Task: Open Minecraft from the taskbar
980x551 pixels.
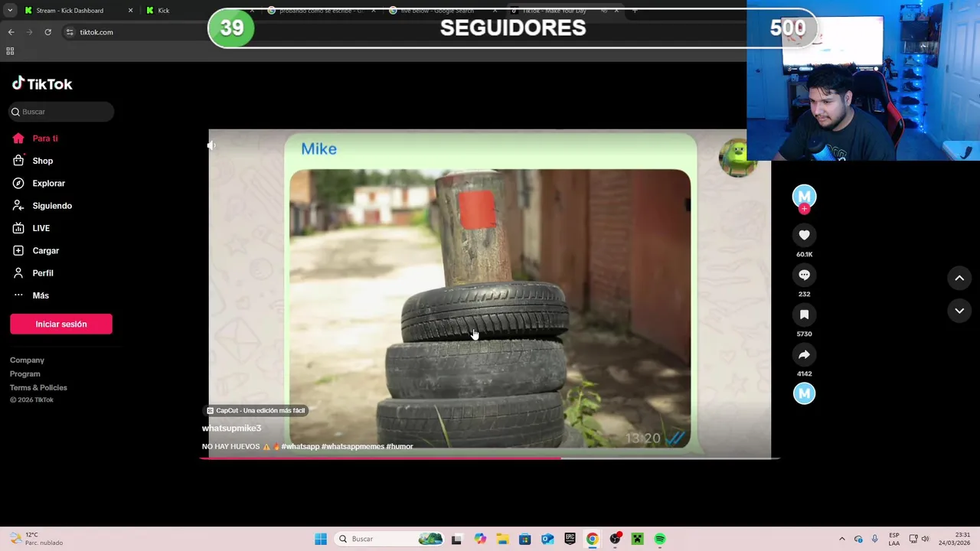Action: coord(637,539)
